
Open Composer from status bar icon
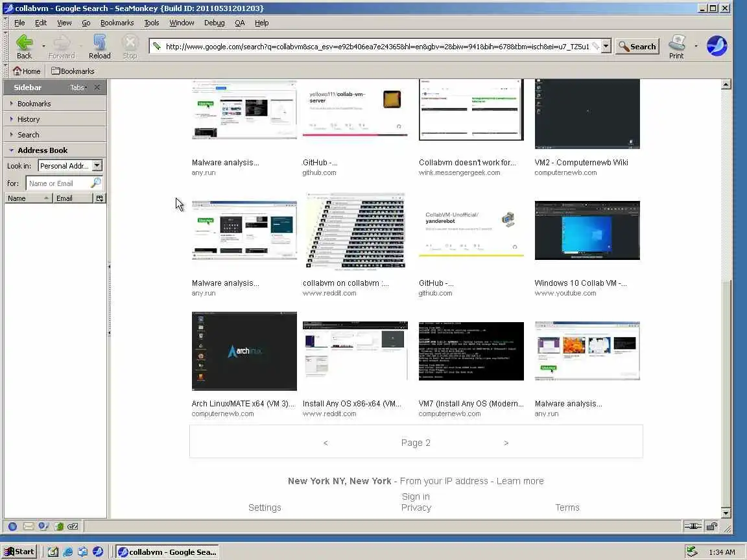[x=43, y=526]
